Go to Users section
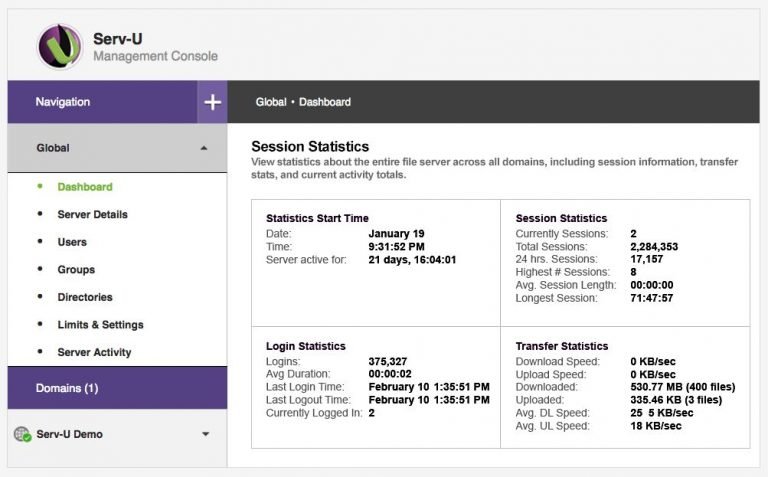Screen dimensions: 768x477 (x=72, y=242)
